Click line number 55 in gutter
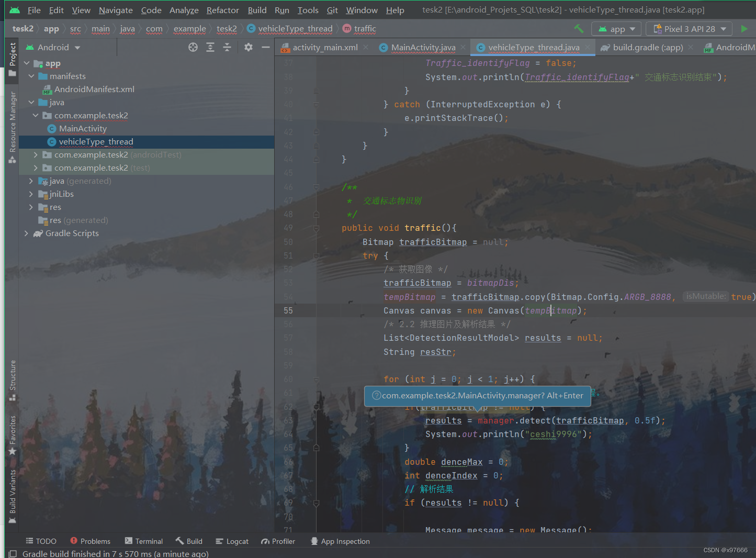Image resolution: width=756 pixels, height=558 pixels. click(x=288, y=310)
